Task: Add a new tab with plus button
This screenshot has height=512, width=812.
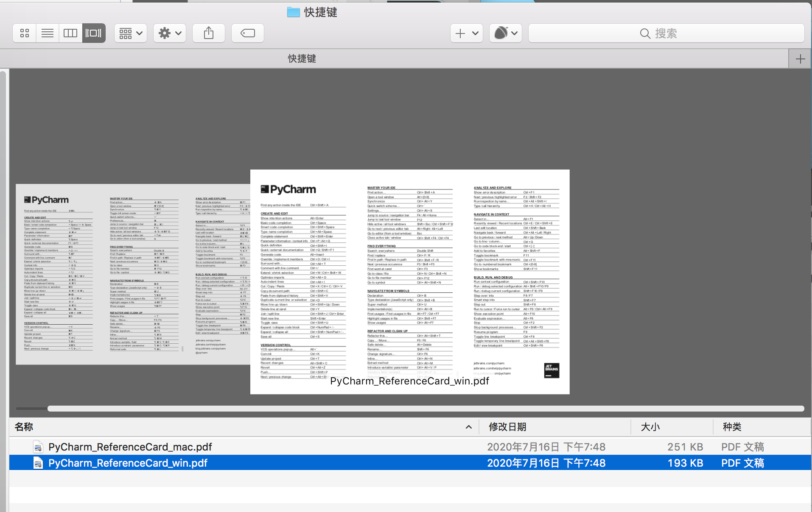Action: point(800,59)
